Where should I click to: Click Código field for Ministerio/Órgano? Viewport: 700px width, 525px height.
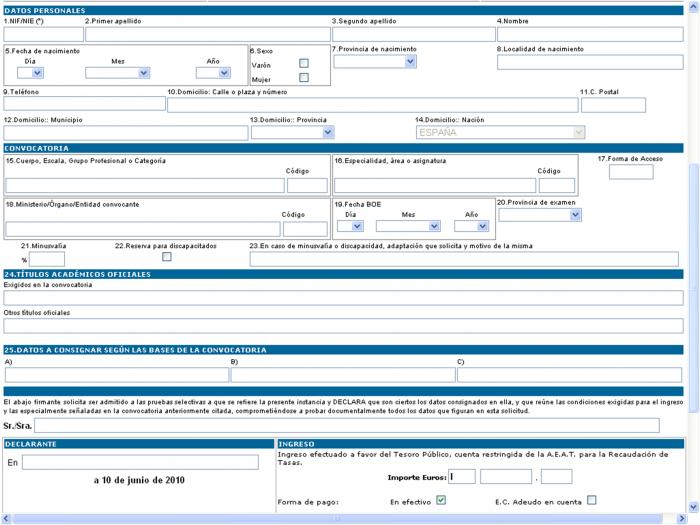click(305, 229)
